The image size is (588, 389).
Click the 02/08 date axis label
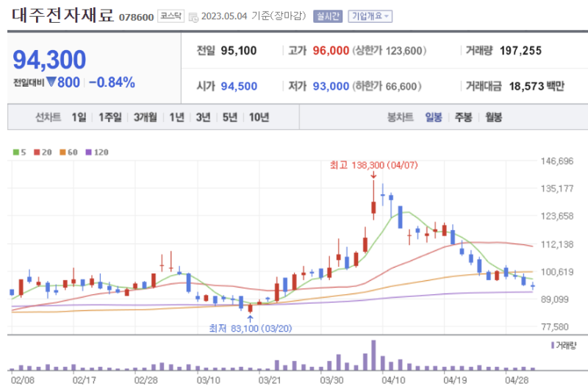click(23, 380)
